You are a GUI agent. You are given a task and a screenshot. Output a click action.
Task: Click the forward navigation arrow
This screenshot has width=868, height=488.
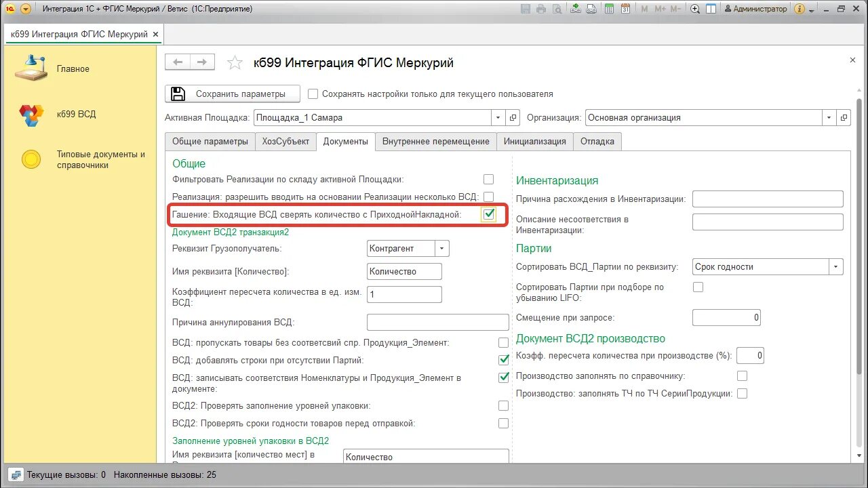coord(202,62)
